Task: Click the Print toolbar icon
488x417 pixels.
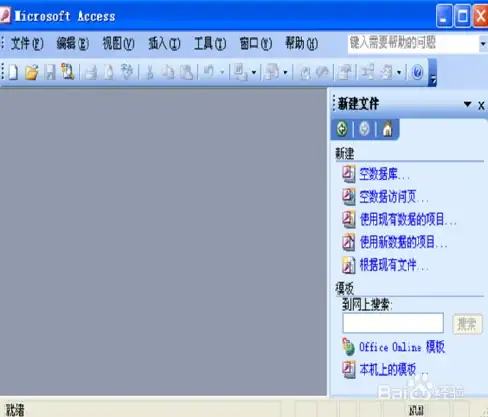Action: tap(91, 72)
